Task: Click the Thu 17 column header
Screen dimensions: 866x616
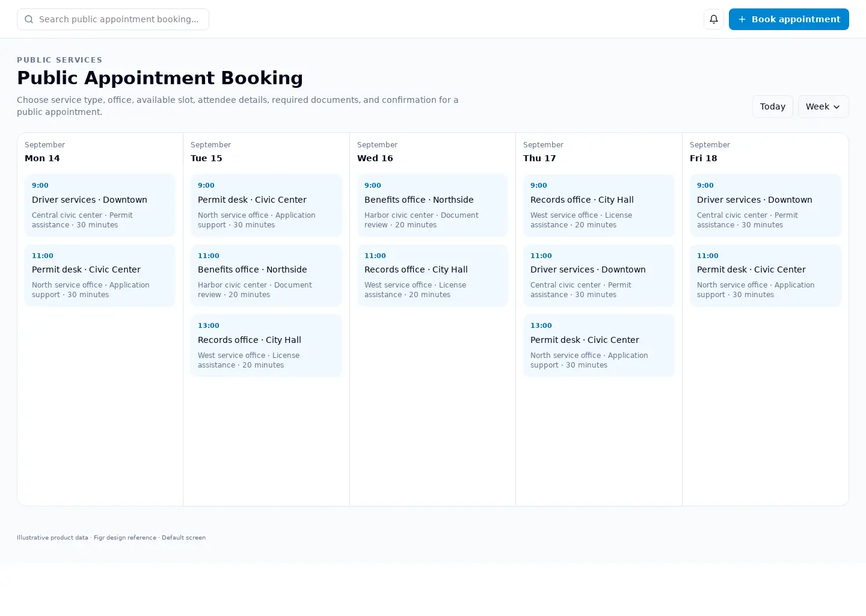Action: coord(539,158)
